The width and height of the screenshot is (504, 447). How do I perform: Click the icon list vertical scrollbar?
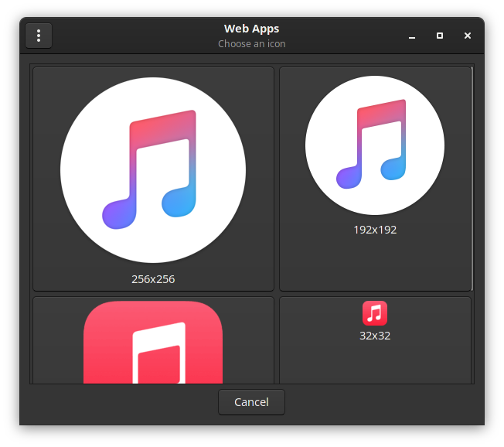pos(472,179)
